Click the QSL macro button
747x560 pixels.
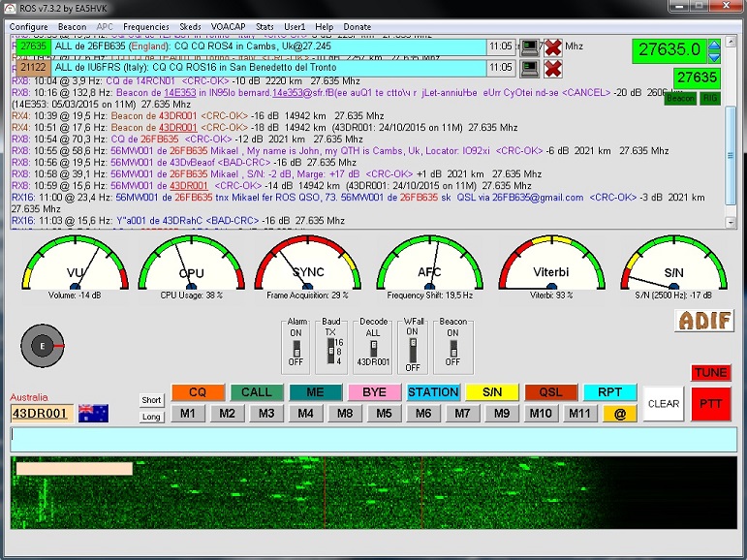[x=551, y=392]
